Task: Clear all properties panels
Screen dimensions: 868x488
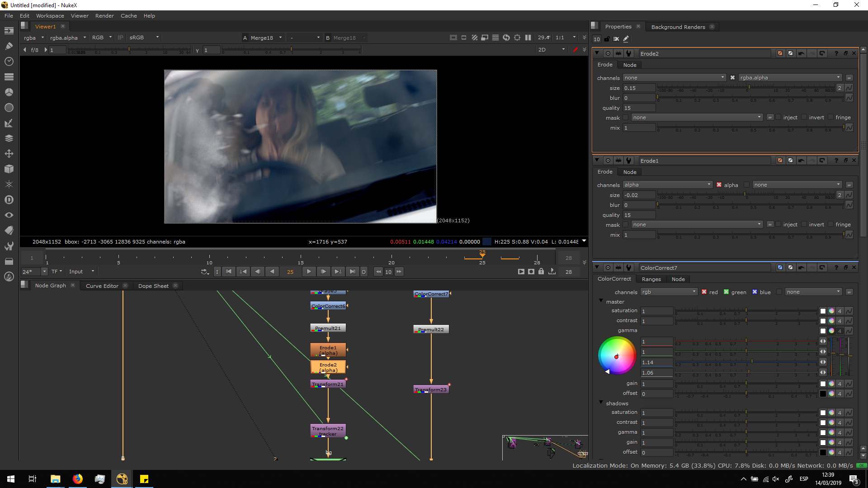Action: pyautogui.click(x=616, y=39)
